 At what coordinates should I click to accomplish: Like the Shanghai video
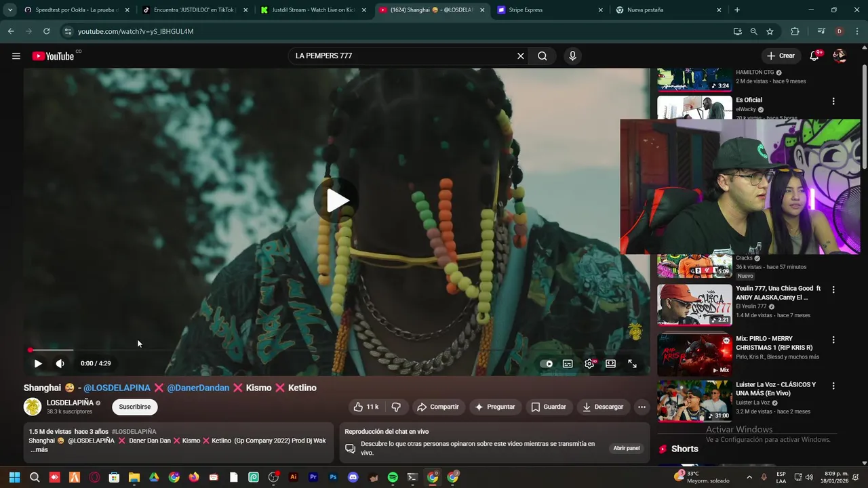pyautogui.click(x=366, y=407)
